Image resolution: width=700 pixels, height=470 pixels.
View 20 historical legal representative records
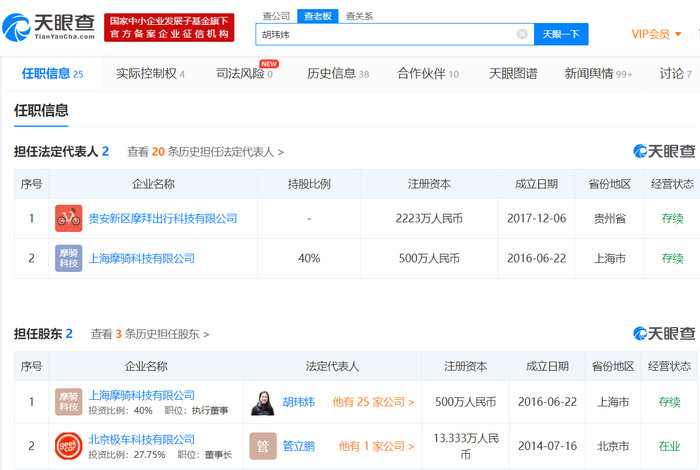[x=205, y=152]
